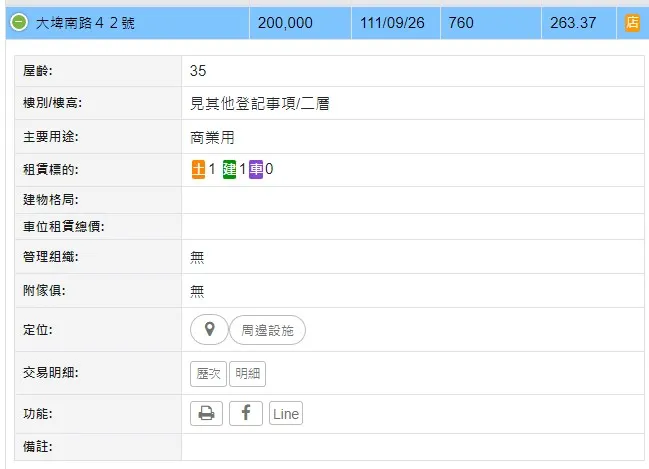Viewport: 649px width, 469px height.
Task: Click the 760 unit price cell
Action: click(461, 23)
